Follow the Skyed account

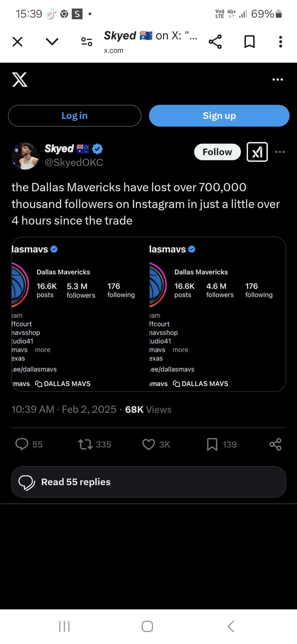[217, 152]
